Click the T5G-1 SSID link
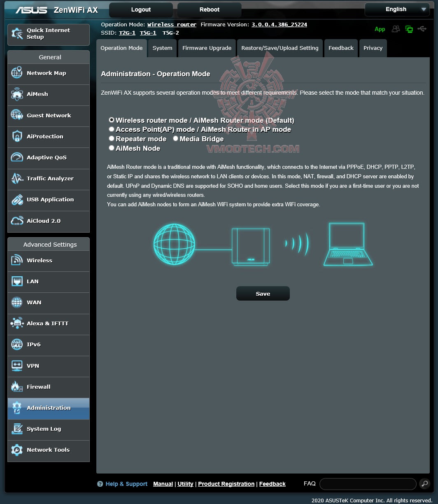 pos(148,33)
